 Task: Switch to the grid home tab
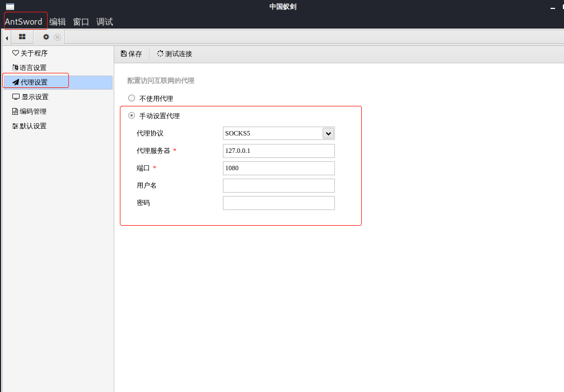coord(22,37)
